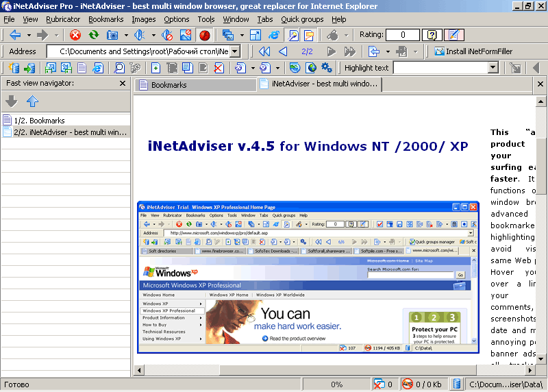548x392 pixels.
Task: Click the page with up-right arrow icon
Action: point(50,68)
